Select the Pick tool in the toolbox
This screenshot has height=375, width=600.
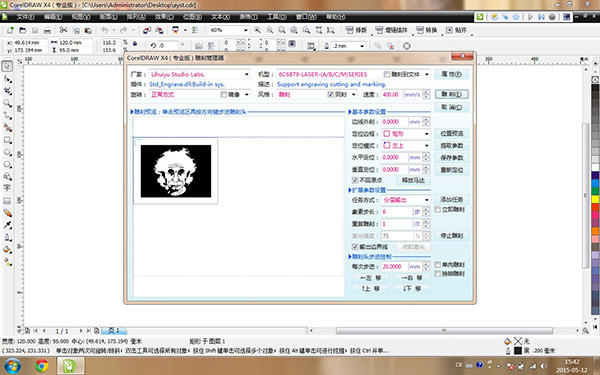tap(7, 66)
